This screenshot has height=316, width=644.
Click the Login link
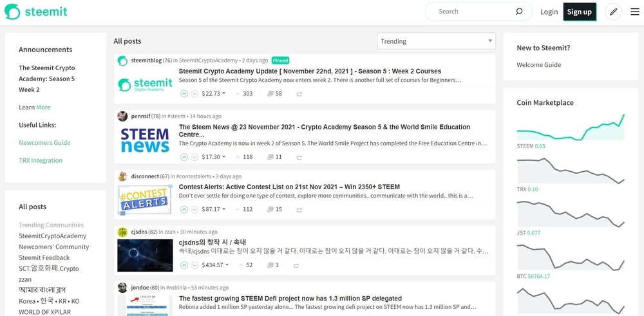coord(549,12)
